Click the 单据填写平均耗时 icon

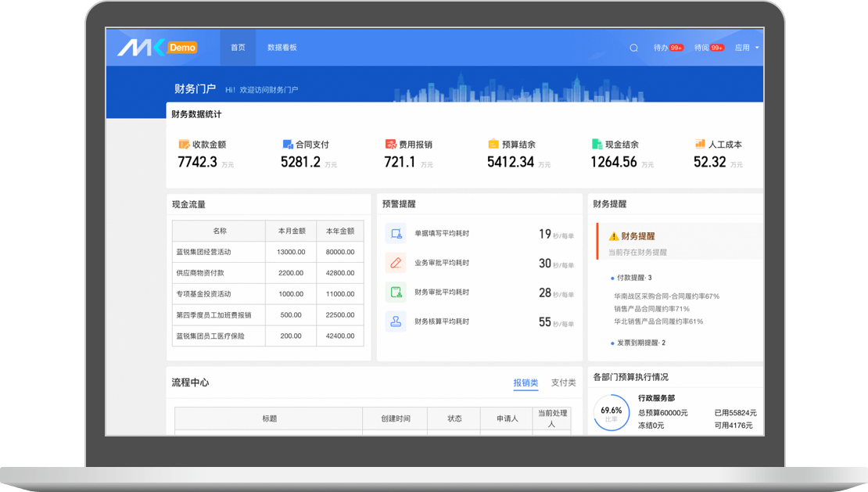396,233
